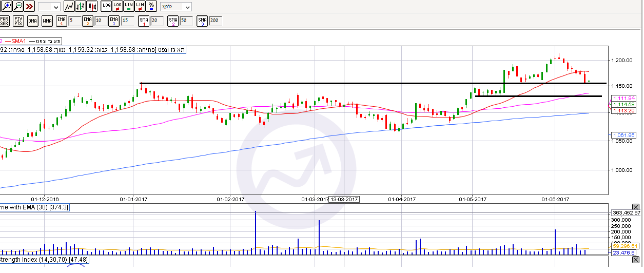This screenshot has width=644, height=273.
Task: Click the 59,296.61 volume EMA label
Action: pyautogui.click(x=626, y=246)
